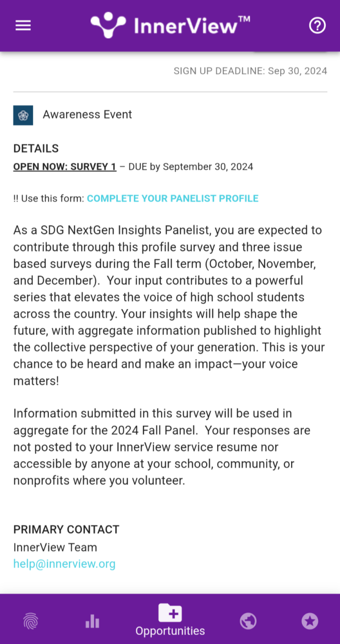340x644 pixels.
Task: Click the Opportunities folder-plus icon
Action: tap(170, 613)
